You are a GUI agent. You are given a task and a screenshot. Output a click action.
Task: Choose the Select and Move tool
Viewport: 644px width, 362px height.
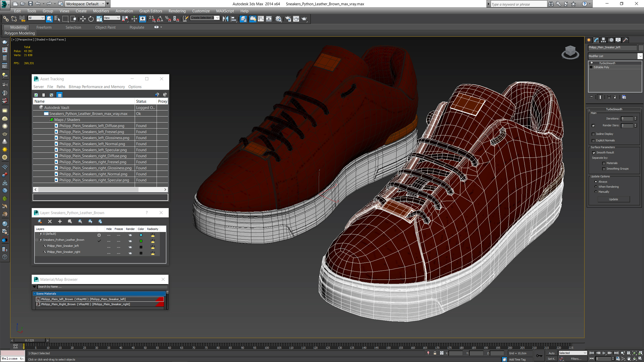tap(83, 19)
